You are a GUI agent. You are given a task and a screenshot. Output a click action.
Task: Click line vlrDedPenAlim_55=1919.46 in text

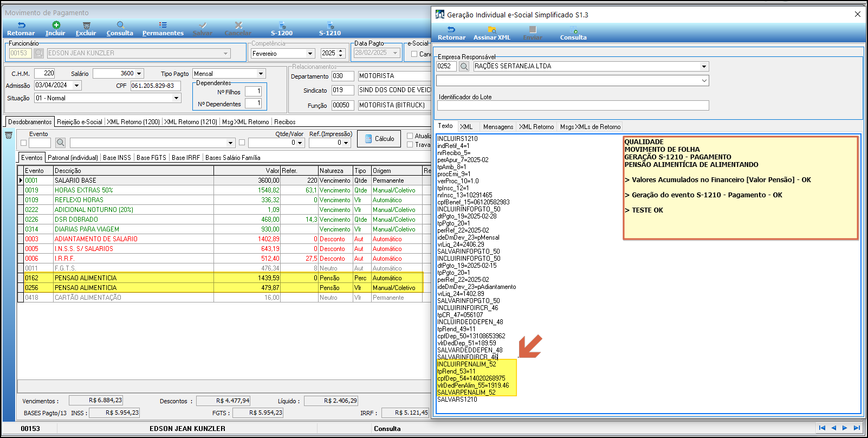coord(474,385)
